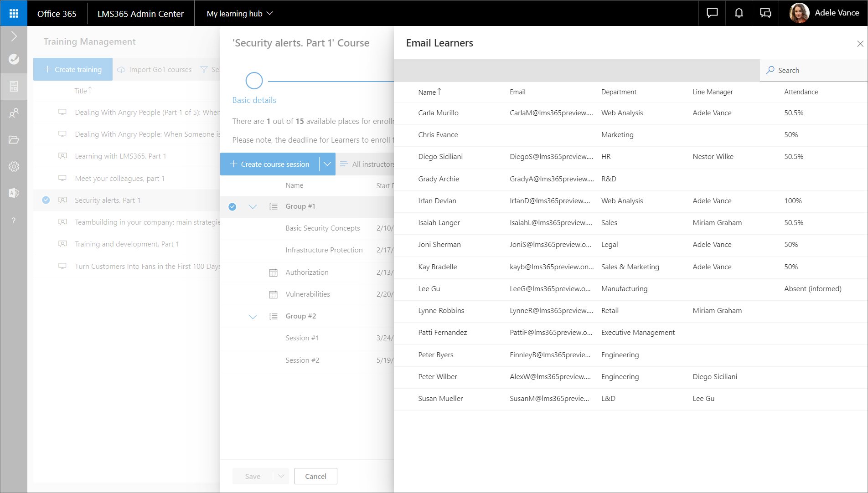Open the users icon in sidebar

tap(14, 113)
